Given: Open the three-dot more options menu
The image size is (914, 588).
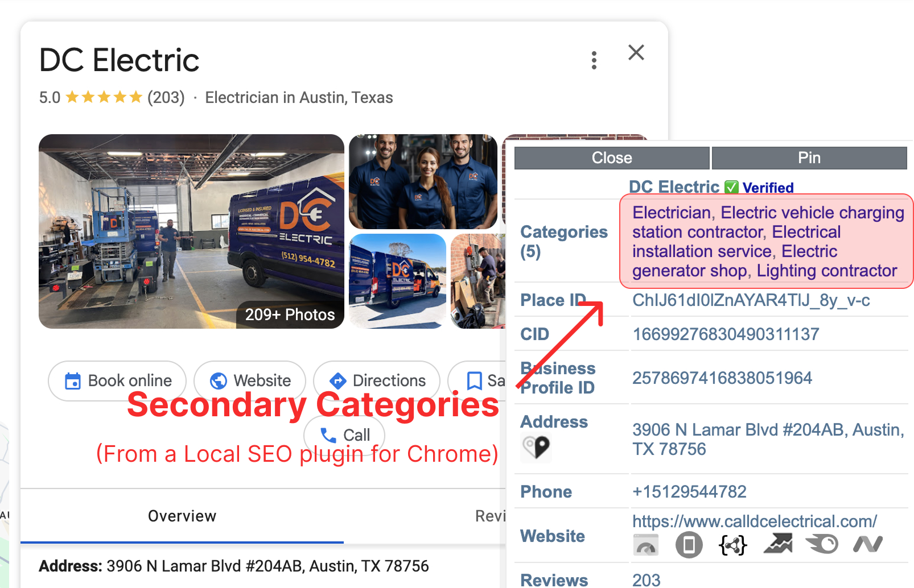Looking at the screenshot, I should 594,60.
